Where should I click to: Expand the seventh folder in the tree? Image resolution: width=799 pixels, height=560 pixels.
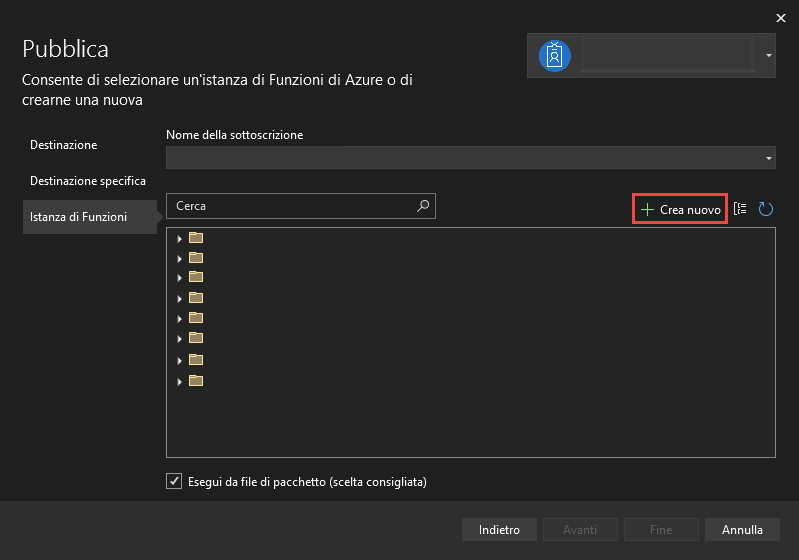[179, 361]
